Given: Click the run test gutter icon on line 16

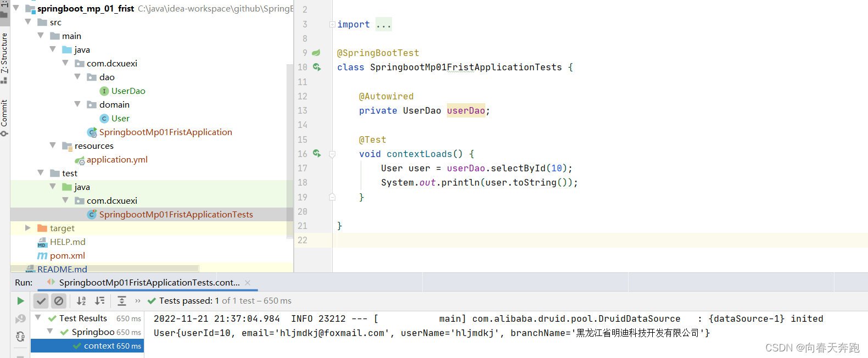Looking at the screenshot, I should (x=317, y=154).
